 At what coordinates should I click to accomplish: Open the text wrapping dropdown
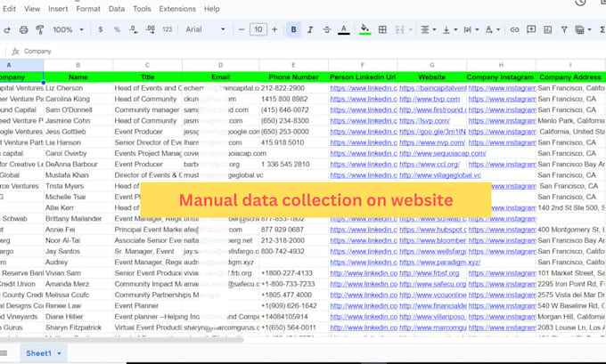pos(471,29)
